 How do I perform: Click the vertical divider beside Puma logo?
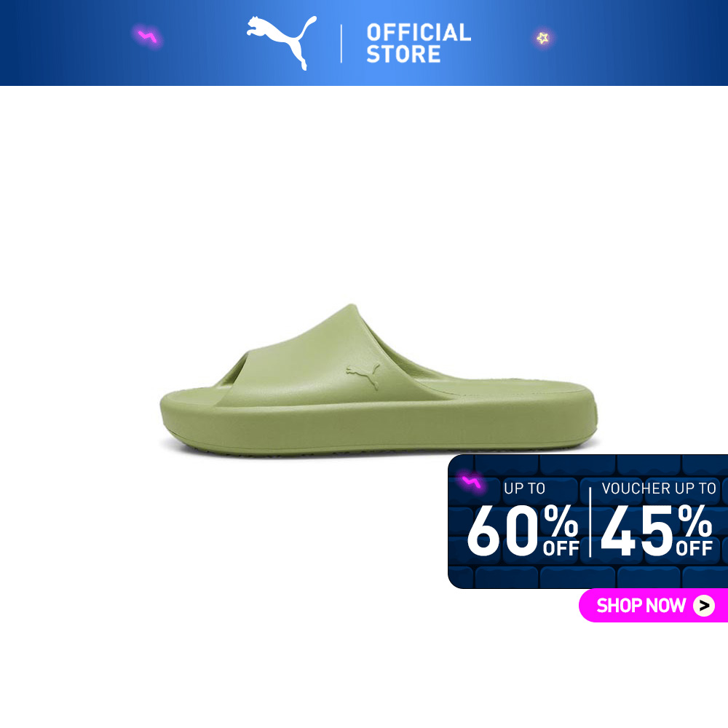pos(341,43)
